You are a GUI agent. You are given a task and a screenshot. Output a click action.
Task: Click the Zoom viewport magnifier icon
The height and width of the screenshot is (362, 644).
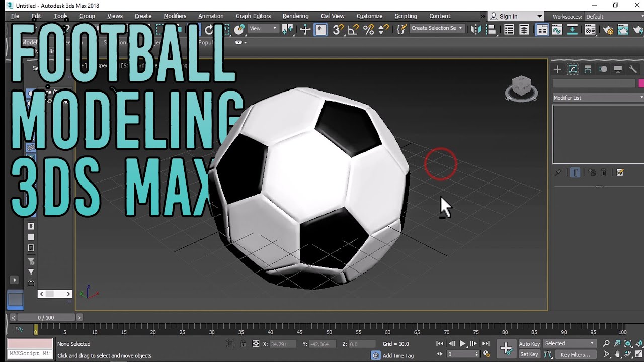click(606, 344)
